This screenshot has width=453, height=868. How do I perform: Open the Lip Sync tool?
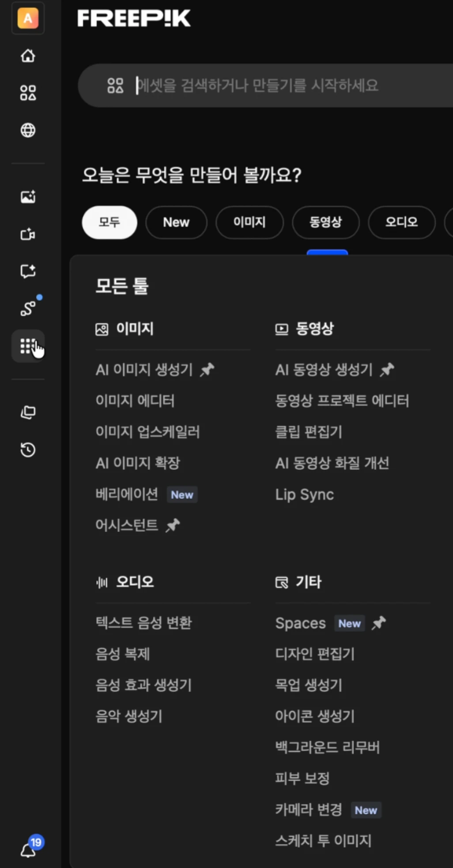point(304,494)
